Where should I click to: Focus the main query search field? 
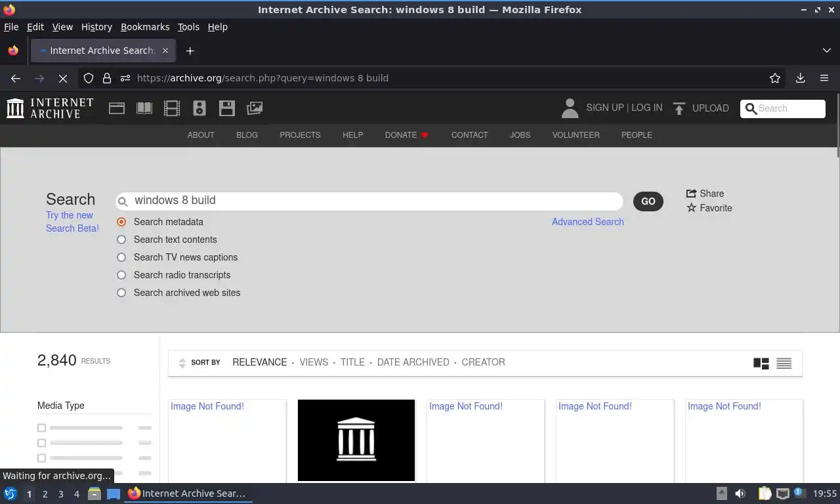[x=369, y=201]
